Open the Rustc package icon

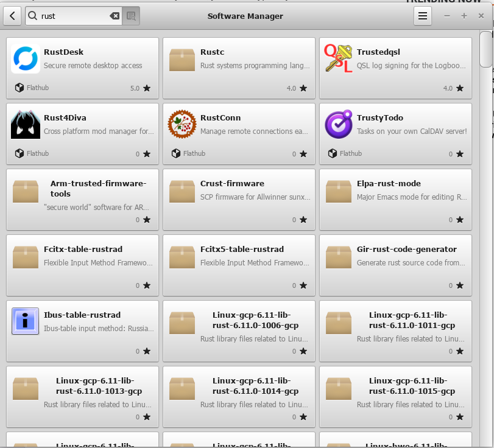click(182, 59)
